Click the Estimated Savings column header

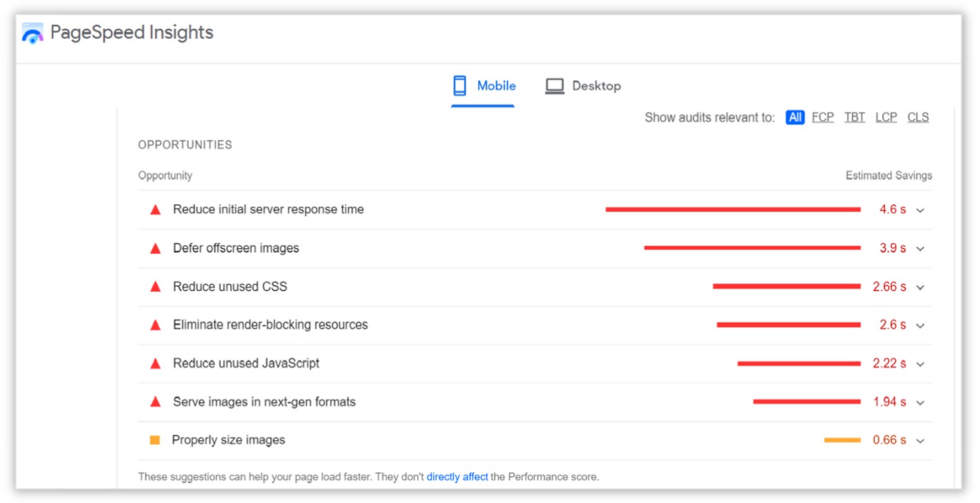(x=889, y=176)
